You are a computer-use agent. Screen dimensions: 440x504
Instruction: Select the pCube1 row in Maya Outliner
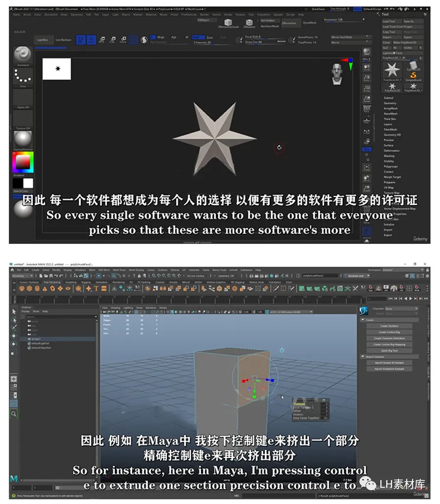(x=58, y=339)
